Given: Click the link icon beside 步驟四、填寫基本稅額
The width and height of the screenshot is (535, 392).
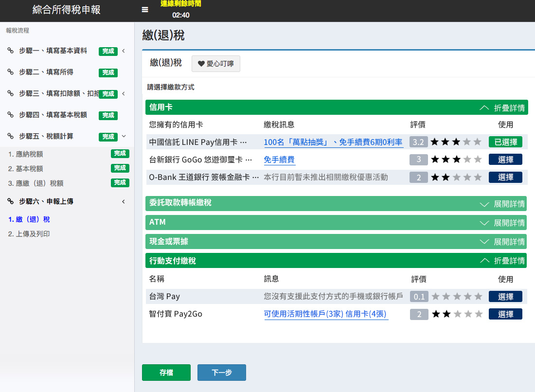Looking at the screenshot, I should (11, 115).
